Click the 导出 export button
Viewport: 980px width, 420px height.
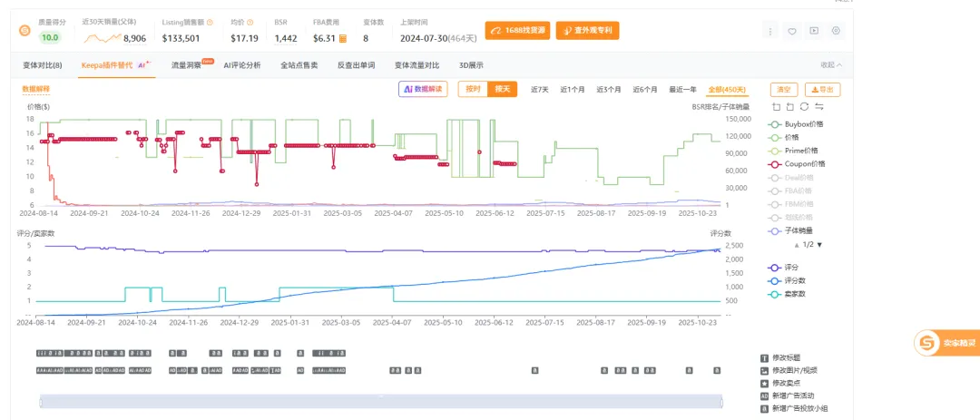click(x=823, y=90)
